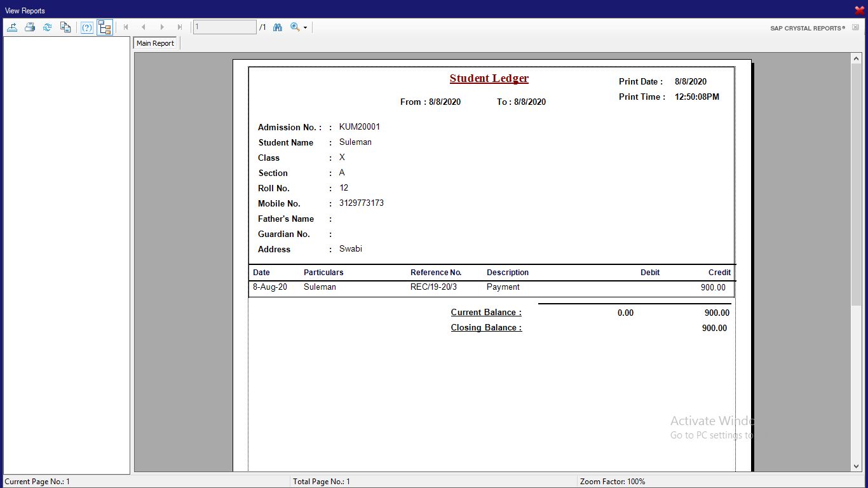Go to the previous page
The image size is (868, 488).
tap(144, 27)
